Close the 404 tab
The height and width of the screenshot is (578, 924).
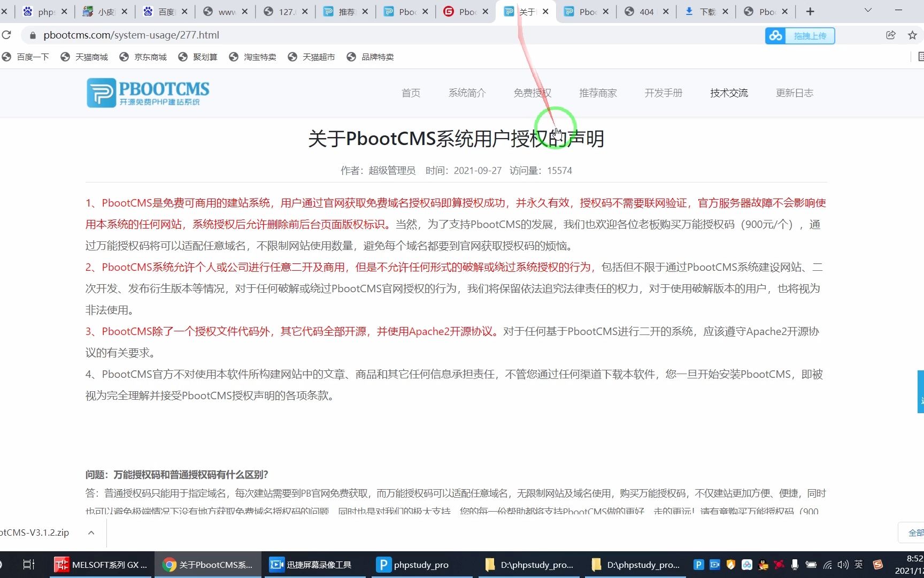click(x=665, y=11)
